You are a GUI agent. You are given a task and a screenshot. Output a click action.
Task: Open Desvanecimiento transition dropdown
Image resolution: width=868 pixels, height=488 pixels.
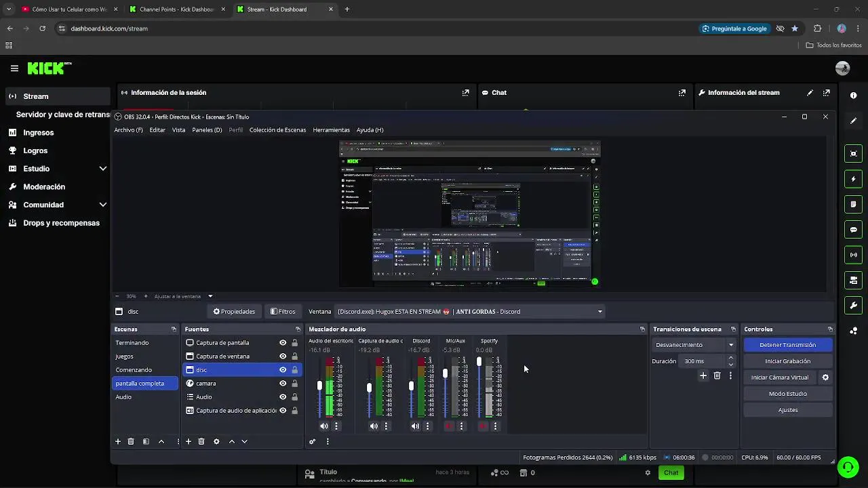click(694, 345)
